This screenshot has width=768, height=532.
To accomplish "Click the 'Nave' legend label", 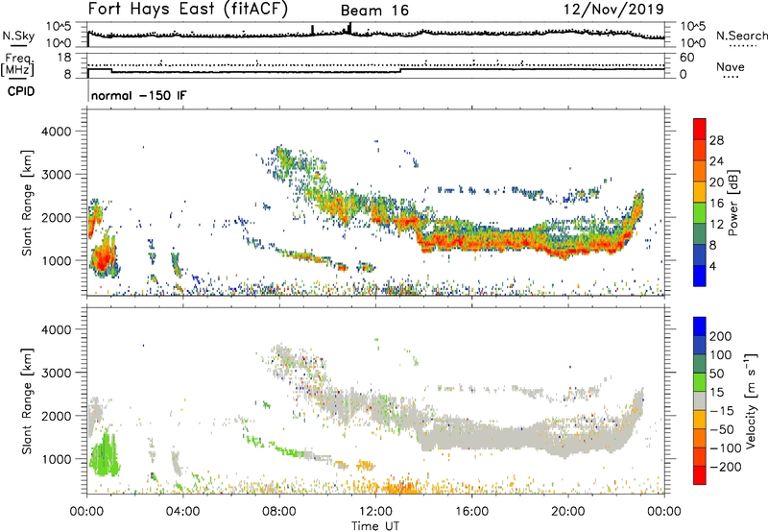I will tap(731, 67).
